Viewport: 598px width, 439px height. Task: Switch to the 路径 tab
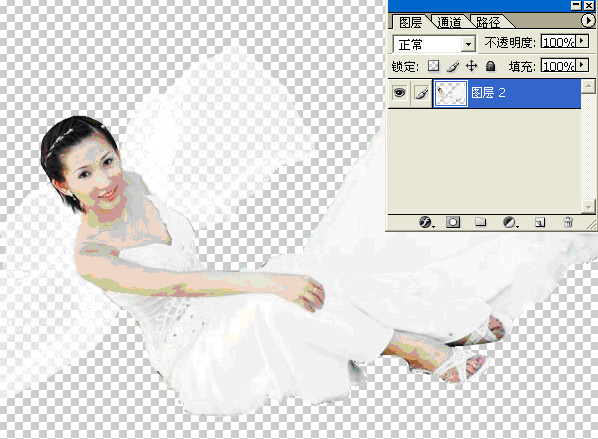(488, 22)
